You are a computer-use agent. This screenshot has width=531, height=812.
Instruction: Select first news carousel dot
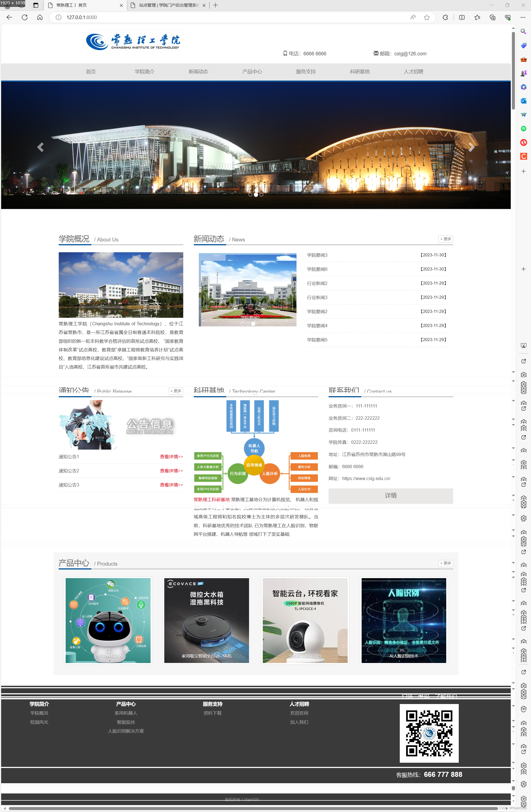[x=242, y=324]
